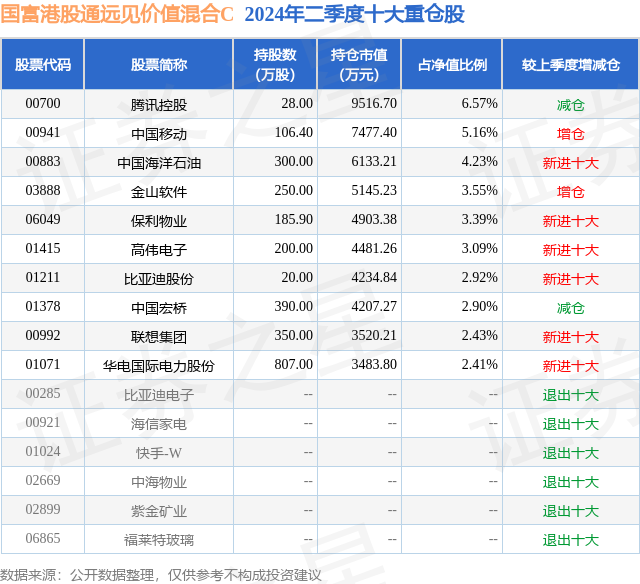Click 退出十大 in the 比亚迪电子 row

(x=571, y=395)
